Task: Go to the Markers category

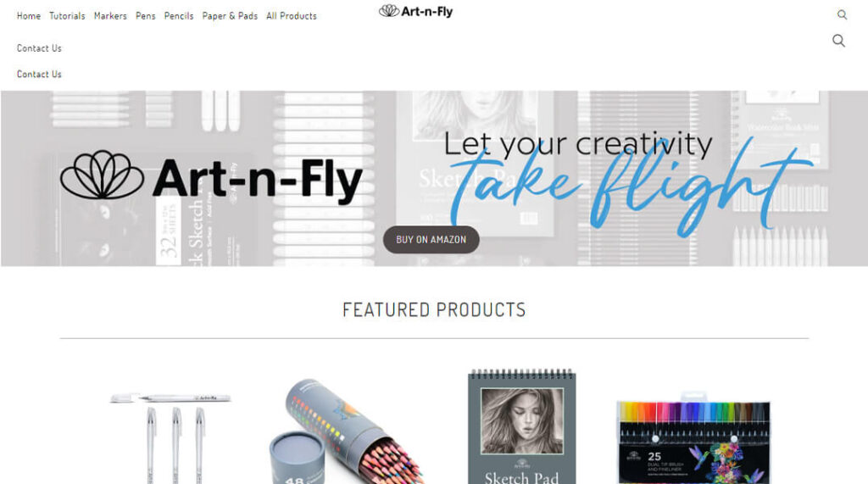Action: pyautogui.click(x=110, y=16)
